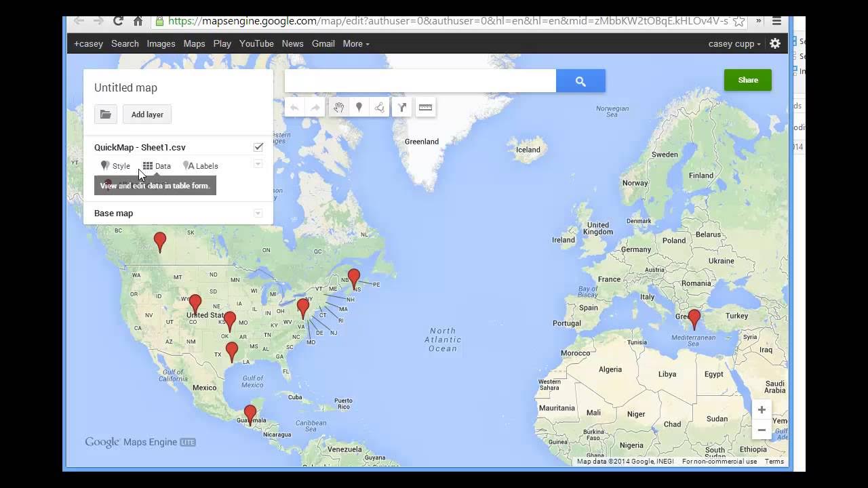This screenshot has height=488, width=868.
Task: Reload the page in browser
Action: (118, 21)
